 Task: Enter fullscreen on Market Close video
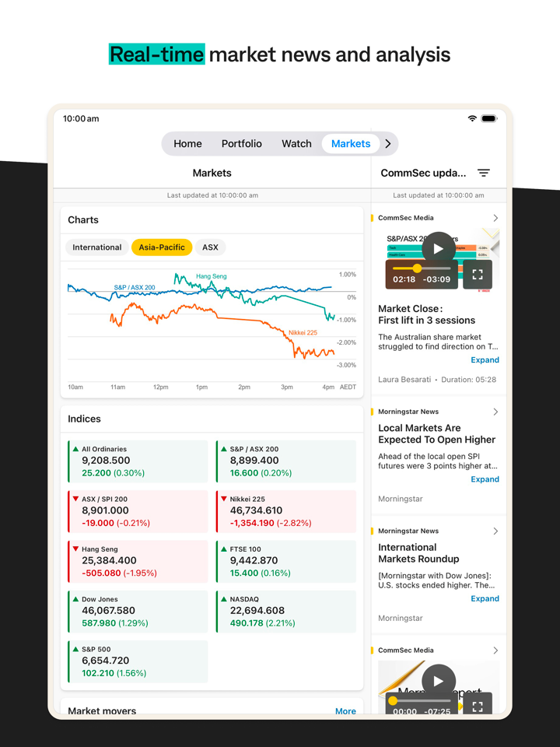coord(478,274)
